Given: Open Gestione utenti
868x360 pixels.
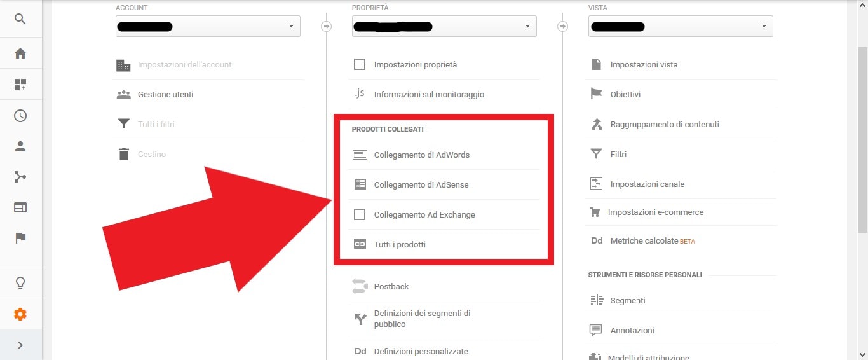Looking at the screenshot, I should click(165, 94).
